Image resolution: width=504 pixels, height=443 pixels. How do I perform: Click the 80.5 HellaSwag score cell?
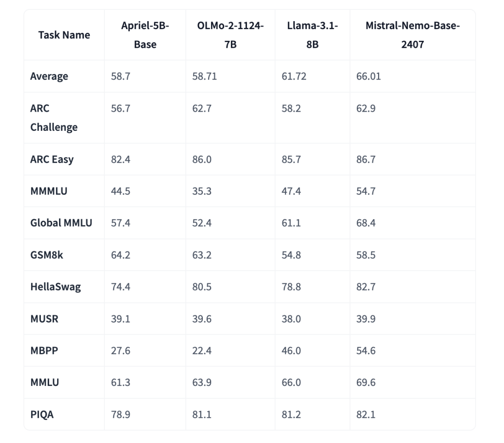tap(202, 287)
